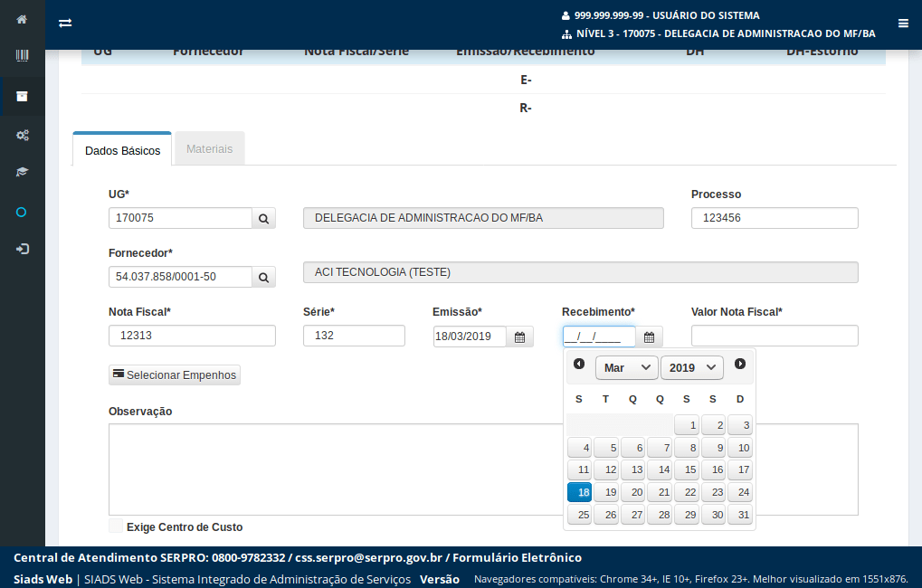Go to next month in datepicker
This screenshot has height=588, width=922.
click(x=740, y=364)
